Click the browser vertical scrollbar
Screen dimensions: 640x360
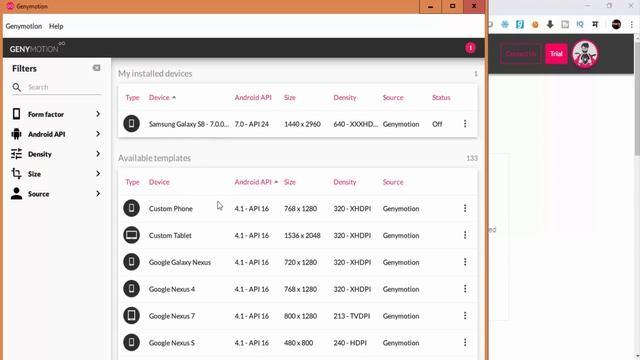[637, 98]
